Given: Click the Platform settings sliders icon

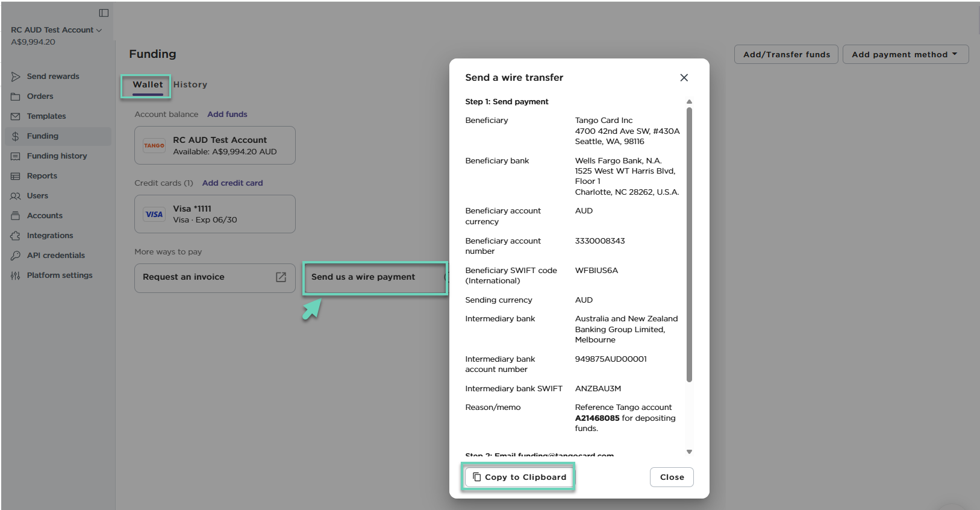Looking at the screenshot, I should [16, 275].
